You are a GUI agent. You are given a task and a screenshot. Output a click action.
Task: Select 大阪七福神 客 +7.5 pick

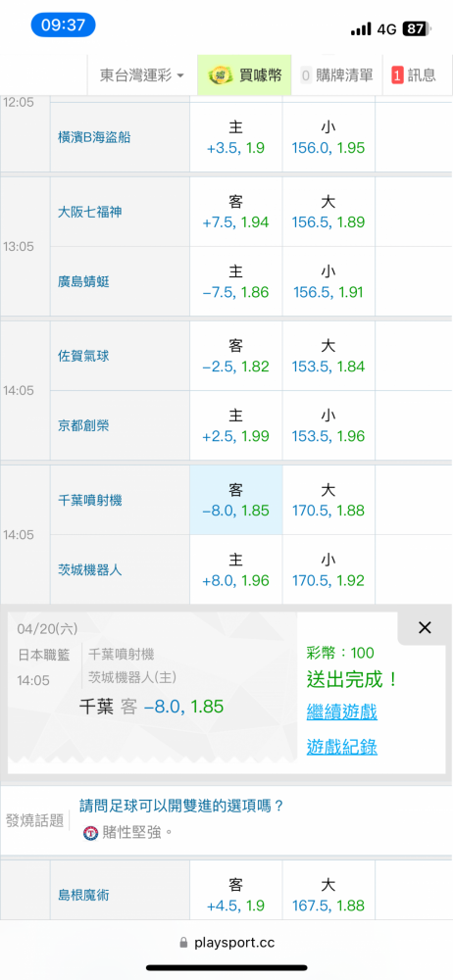(x=236, y=212)
